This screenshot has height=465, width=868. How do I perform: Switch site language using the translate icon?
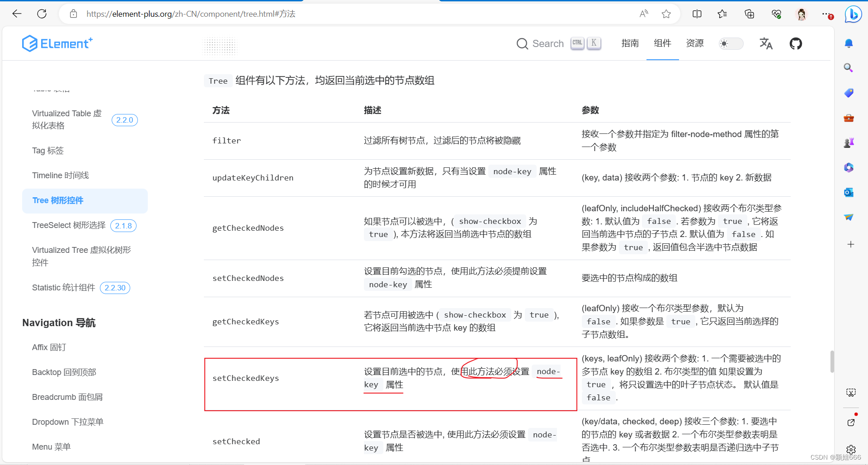[x=766, y=43]
